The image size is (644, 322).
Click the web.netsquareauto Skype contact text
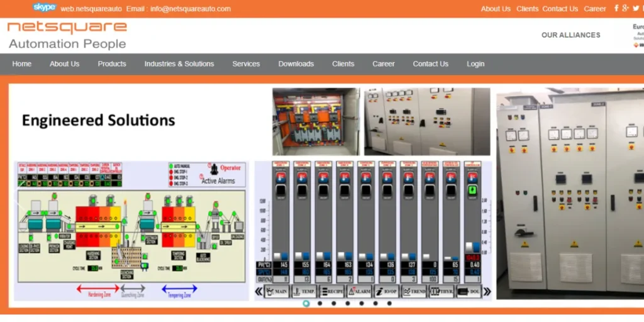tap(91, 9)
